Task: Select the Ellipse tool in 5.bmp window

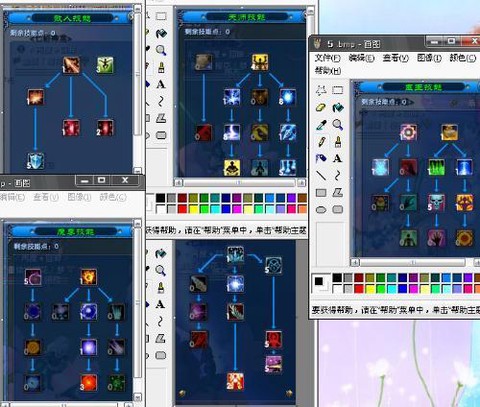Action: tap(321, 209)
